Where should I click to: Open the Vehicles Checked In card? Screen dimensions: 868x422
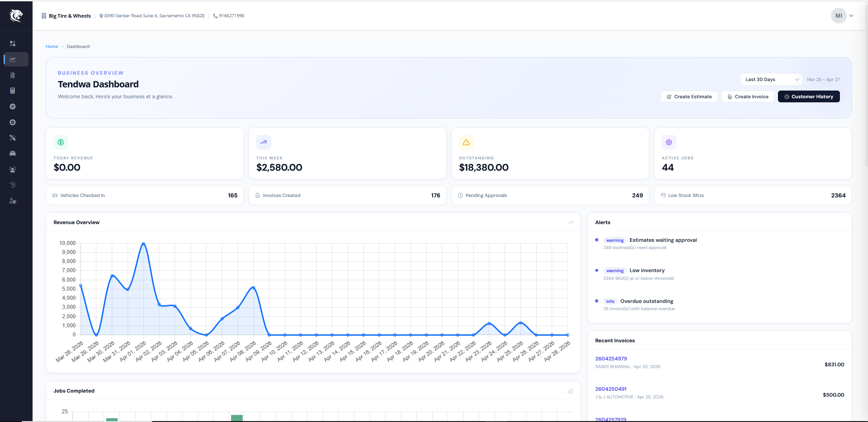[145, 196]
